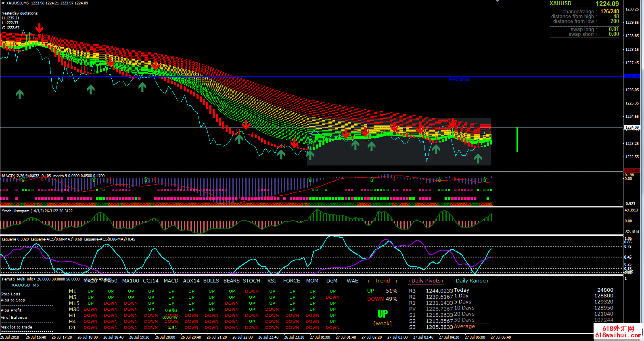Click the DeM column header
The image size is (644, 341).
tap(332, 281)
